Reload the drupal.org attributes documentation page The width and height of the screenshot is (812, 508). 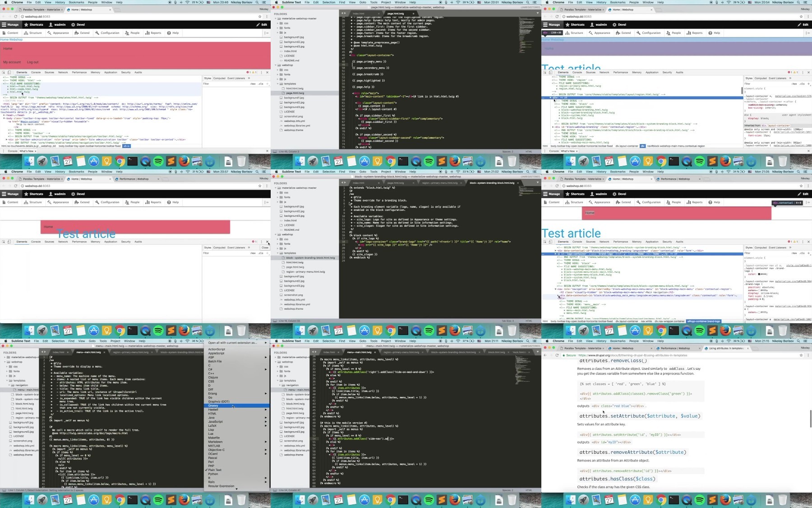click(x=557, y=355)
